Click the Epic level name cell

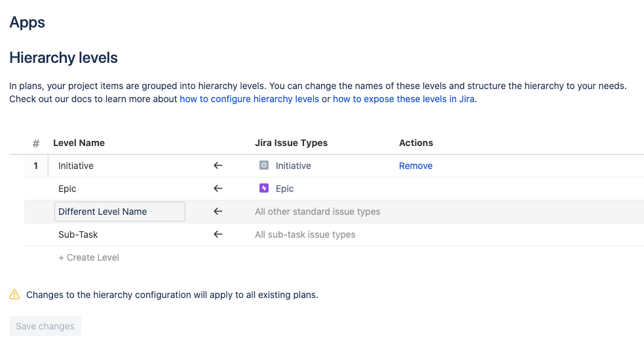pos(67,189)
